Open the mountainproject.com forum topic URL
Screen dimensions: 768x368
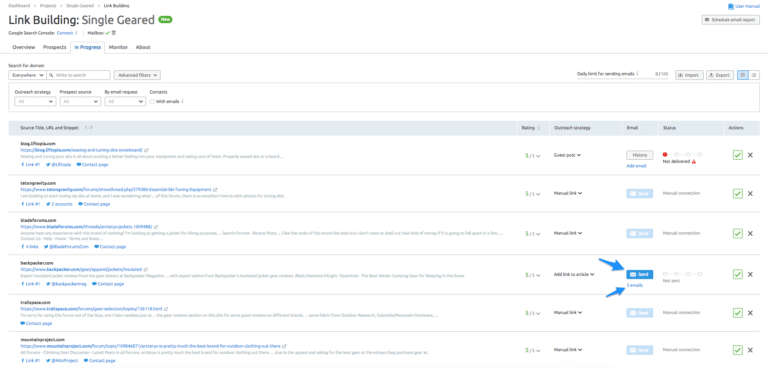pyautogui.click(x=150, y=346)
